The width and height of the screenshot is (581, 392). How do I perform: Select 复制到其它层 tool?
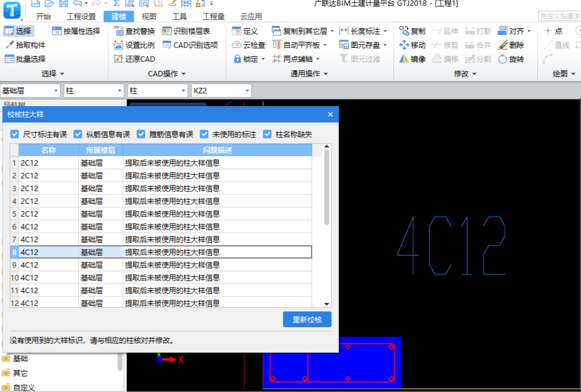pos(300,31)
